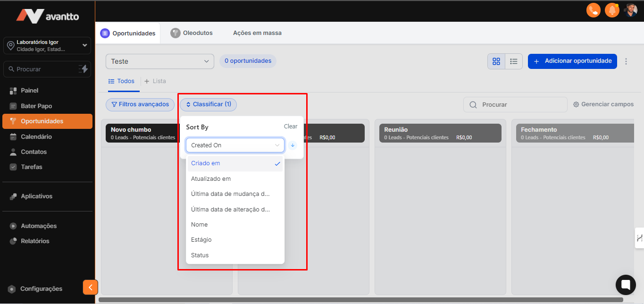The image size is (644, 304).
Task: Click the Gerenciar campos gear icon
Action: [576, 104]
